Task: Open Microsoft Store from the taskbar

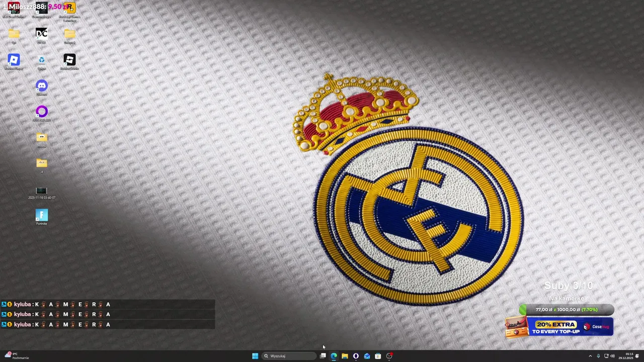Action: (x=378, y=356)
